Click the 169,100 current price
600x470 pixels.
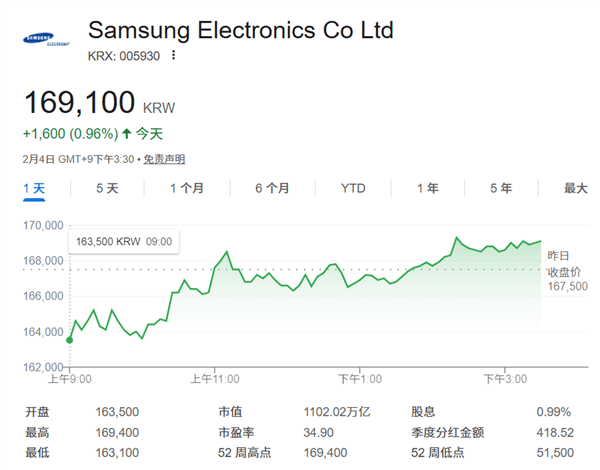pyautogui.click(x=80, y=102)
